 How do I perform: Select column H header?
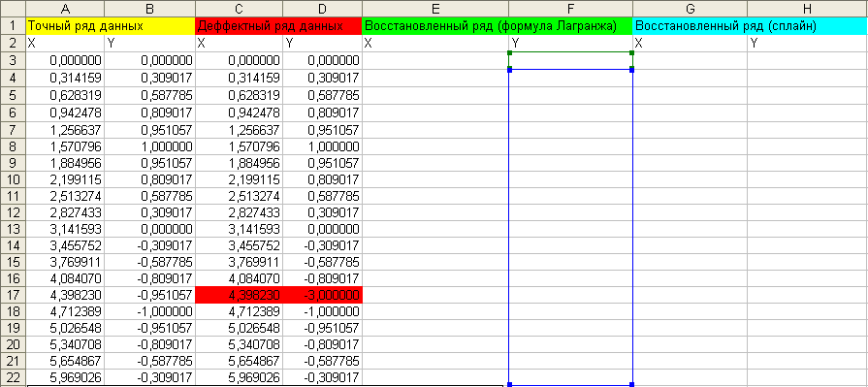tap(808, 9)
